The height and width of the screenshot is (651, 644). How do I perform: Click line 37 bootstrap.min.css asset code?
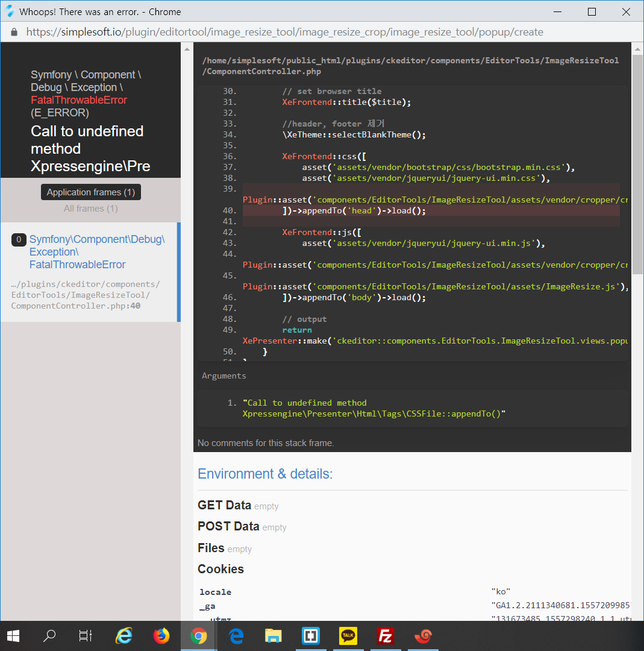[438, 168]
